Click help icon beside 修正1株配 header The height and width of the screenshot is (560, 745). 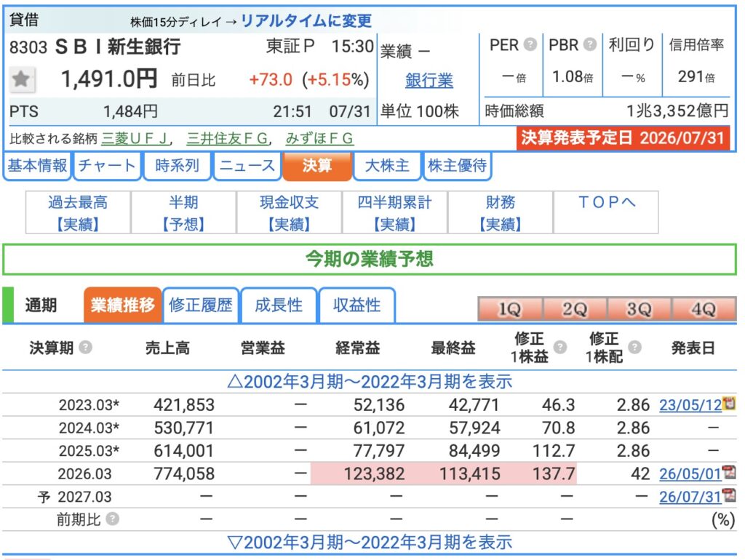pyautogui.click(x=634, y=347)
